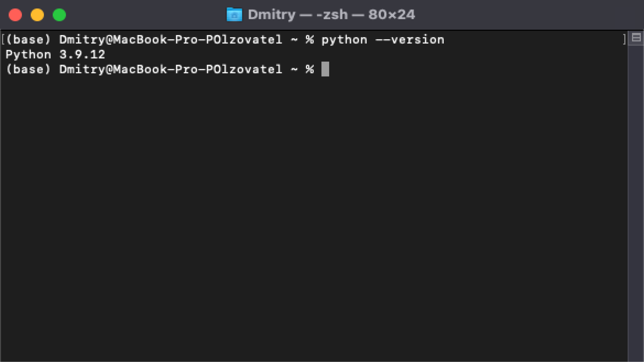
Task: Click the "80×24" size in window title
Action: 391,15
